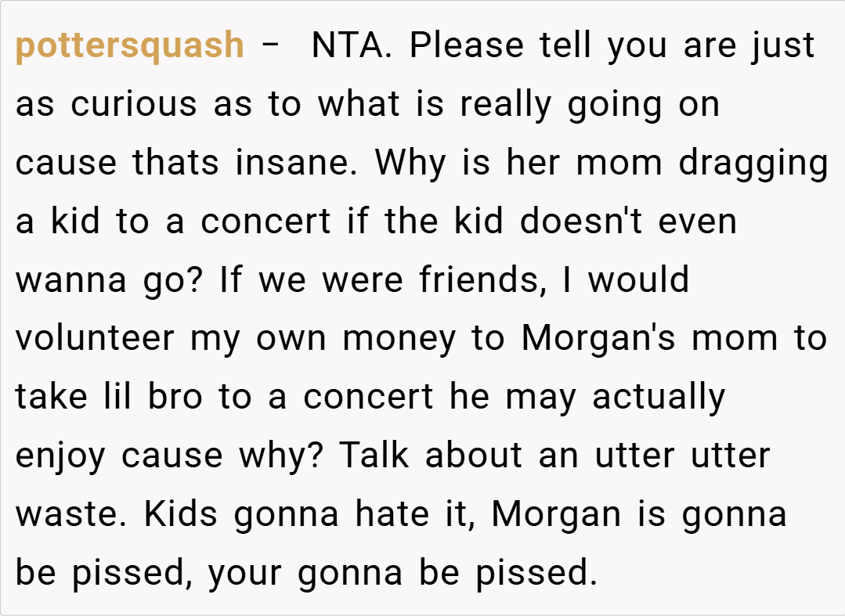The width and height of the screenshot is (845, 616).
Task: Click the word "volunteer" in the comment
Action: click(94, 339)
